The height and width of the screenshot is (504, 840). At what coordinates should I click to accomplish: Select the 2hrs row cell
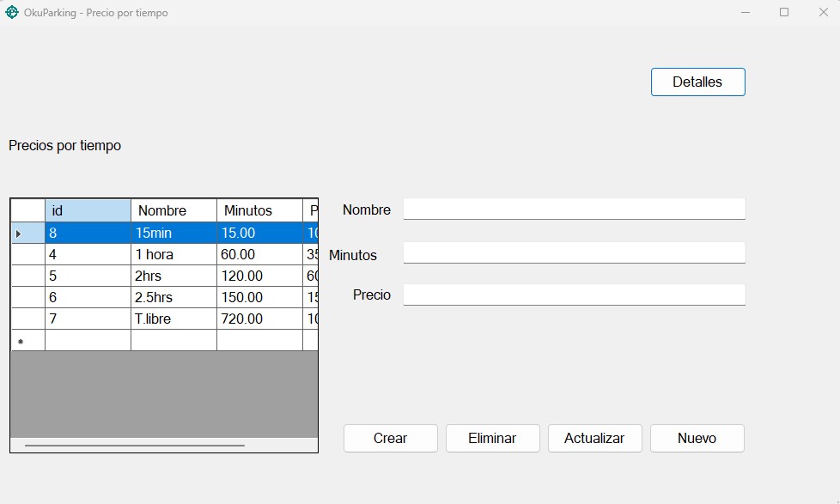coord(173,276)
